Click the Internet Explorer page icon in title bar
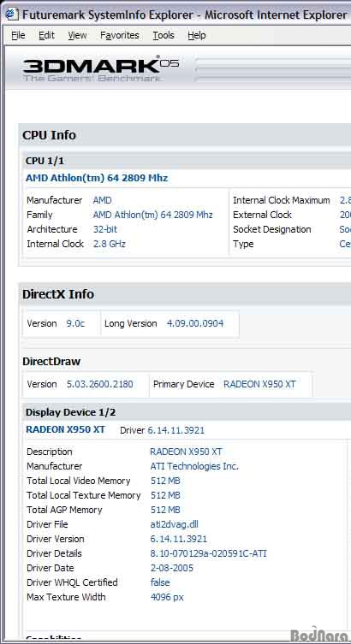Image resolution: width=351 pixels, height=644 pixels. tap(12, 15)
